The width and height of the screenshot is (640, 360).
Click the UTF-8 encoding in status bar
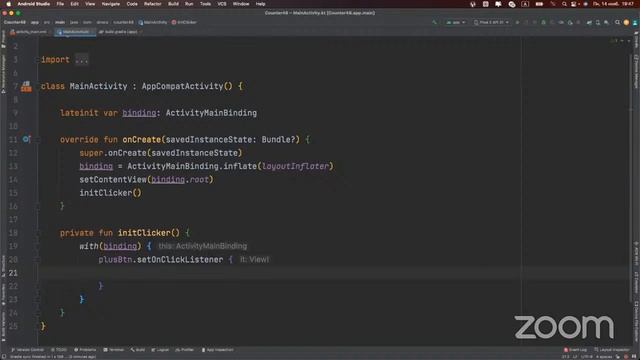click(587, 357)
